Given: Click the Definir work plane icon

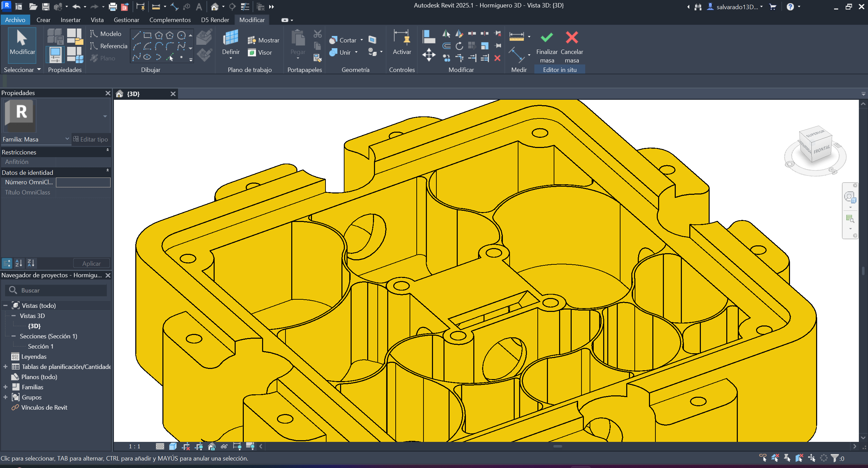Looking at the screenshot, I should pos(231,38).
